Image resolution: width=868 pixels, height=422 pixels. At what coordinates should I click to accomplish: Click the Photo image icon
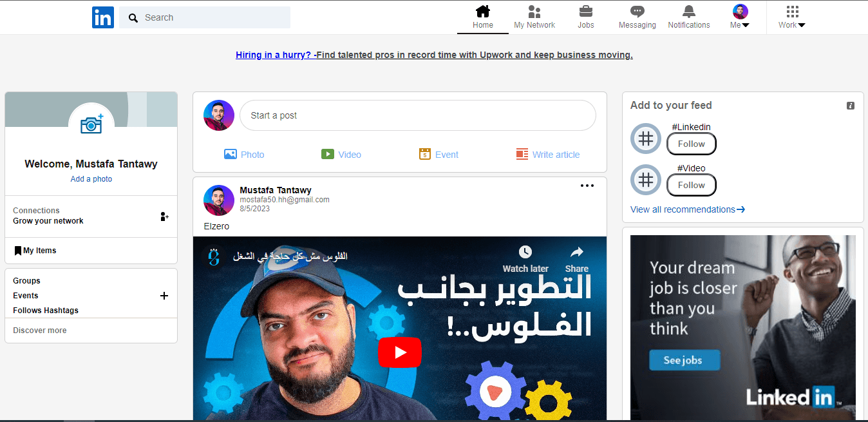pos(231,154)
